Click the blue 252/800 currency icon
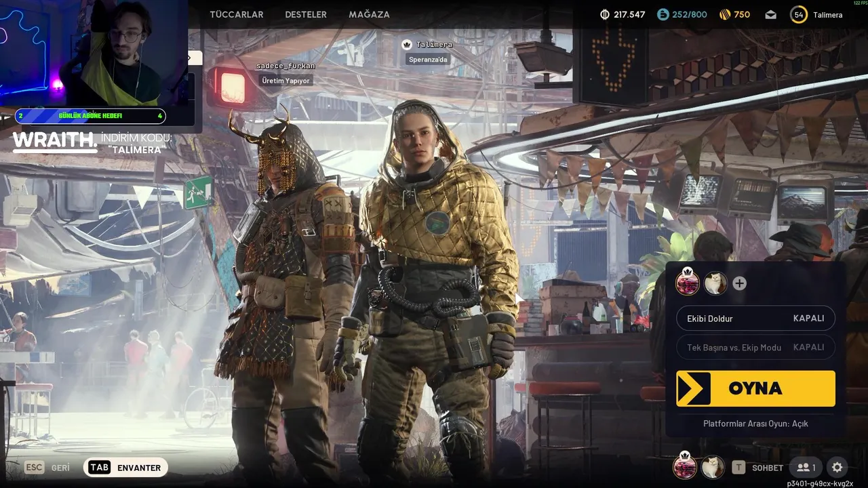 663,14
